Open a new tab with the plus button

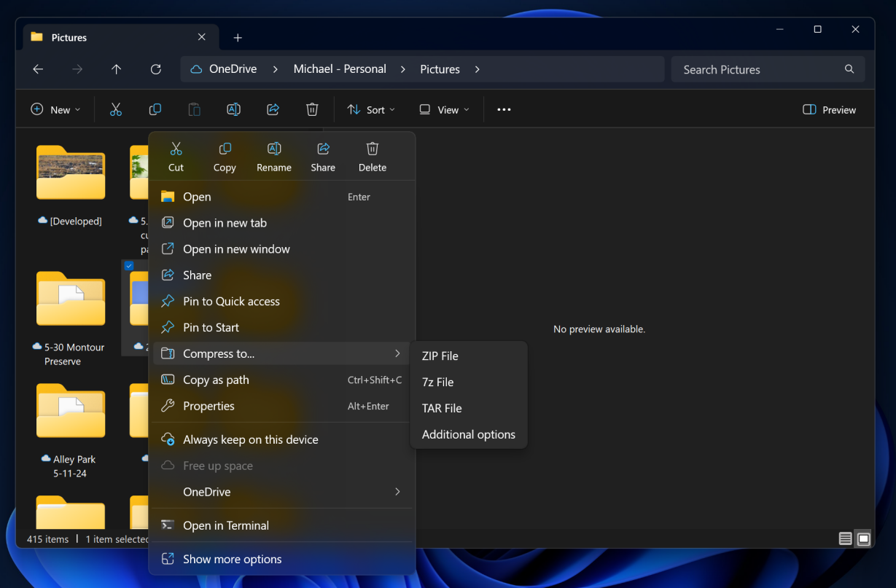238,36
